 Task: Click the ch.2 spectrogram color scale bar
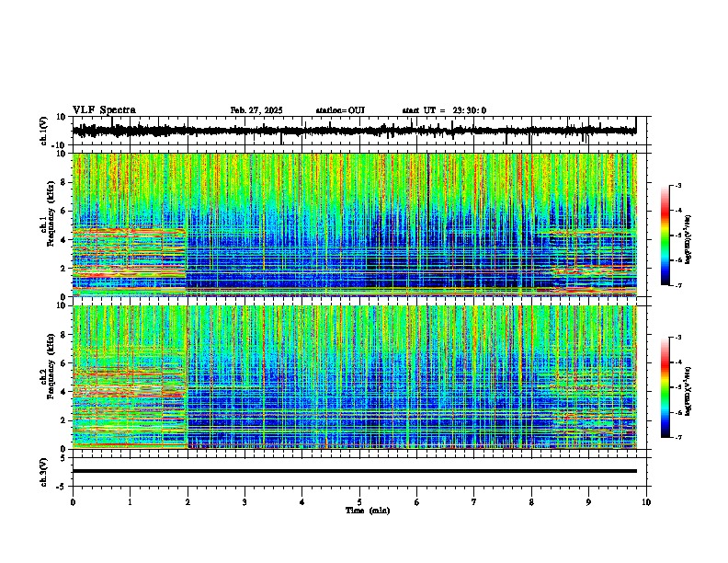pyautogui.click(x=665, y=387)
